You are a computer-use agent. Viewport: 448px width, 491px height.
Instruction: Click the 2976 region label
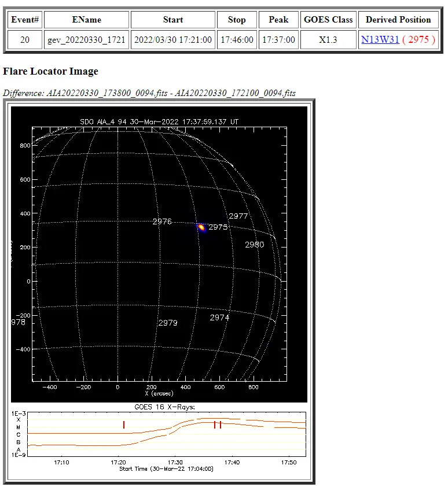tap(162, 221)
